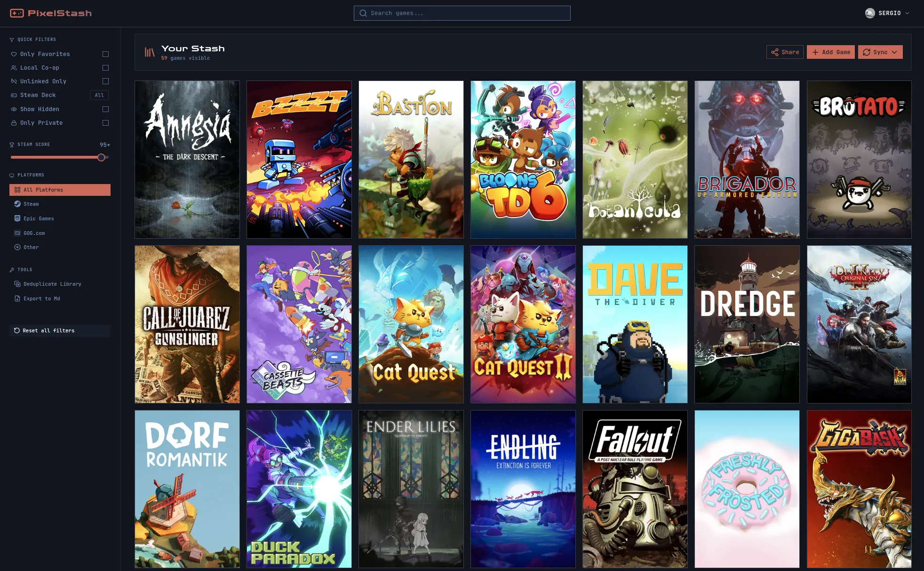
Task: Click the All Platforms grid icon
Action: point(17,190)
